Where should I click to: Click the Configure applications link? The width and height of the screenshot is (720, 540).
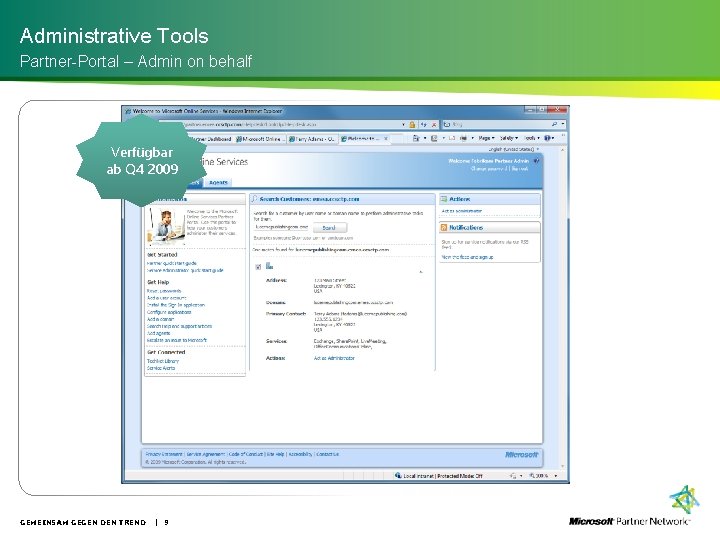(x=169, y=312)
